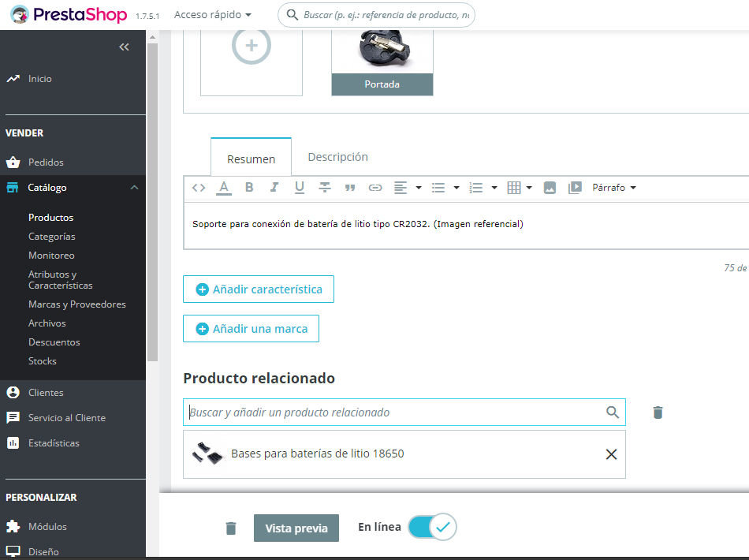Delete related products with trash icon
Screen dimensions: 749x560
[658, 413]
